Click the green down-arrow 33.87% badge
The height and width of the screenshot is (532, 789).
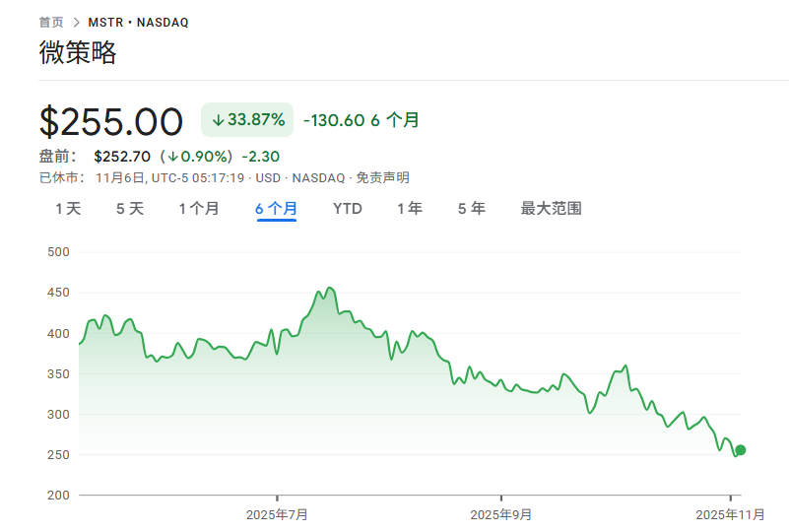247,120
